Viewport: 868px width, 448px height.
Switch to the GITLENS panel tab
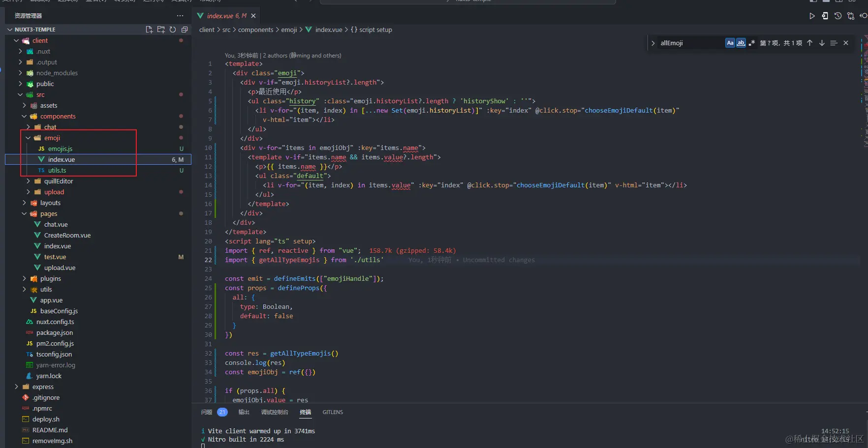[x=333, y=412]
